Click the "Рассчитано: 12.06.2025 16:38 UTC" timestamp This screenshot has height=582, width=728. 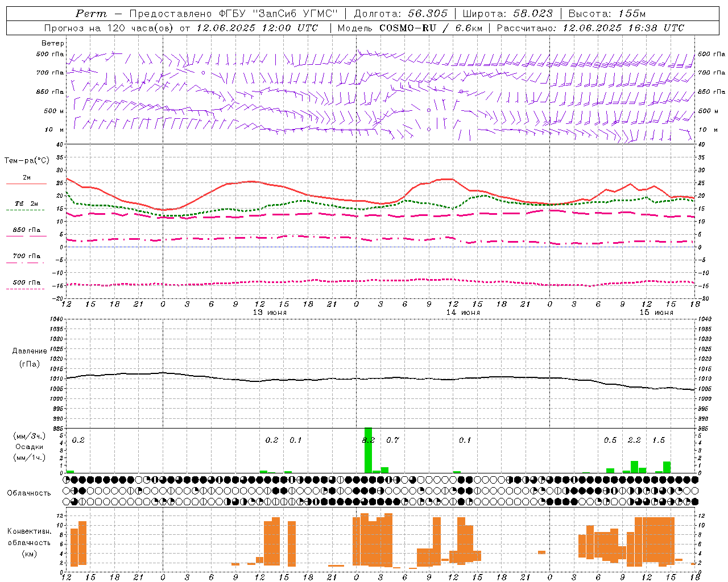click(x=590, y=28)
